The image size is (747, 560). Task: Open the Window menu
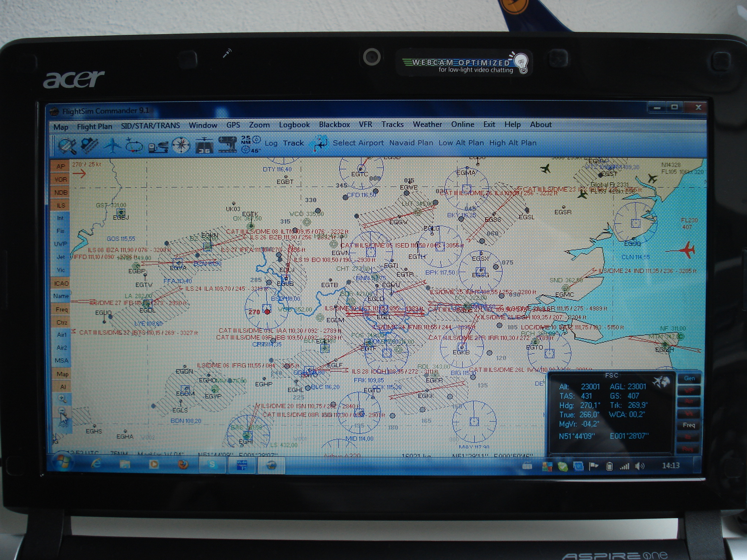[203, 125]
